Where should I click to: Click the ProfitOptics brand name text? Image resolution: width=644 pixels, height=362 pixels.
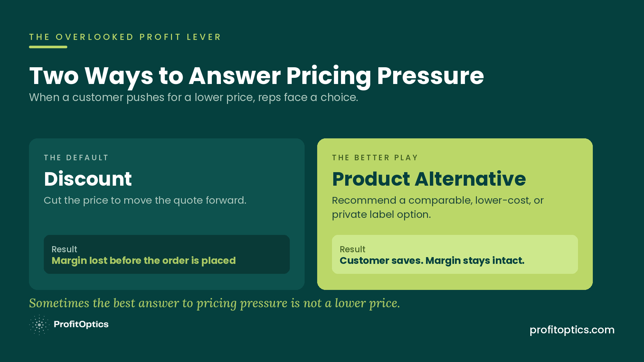click(x=81, y=324)
